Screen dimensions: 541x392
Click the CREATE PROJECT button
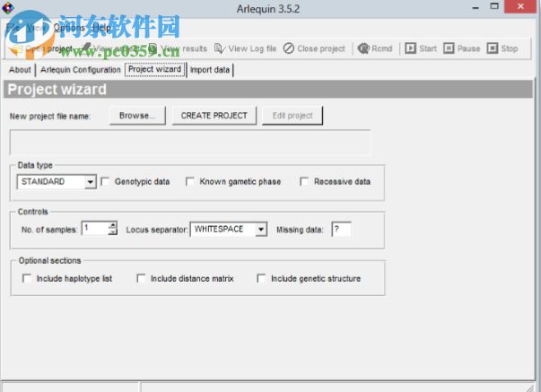point(214,116)
